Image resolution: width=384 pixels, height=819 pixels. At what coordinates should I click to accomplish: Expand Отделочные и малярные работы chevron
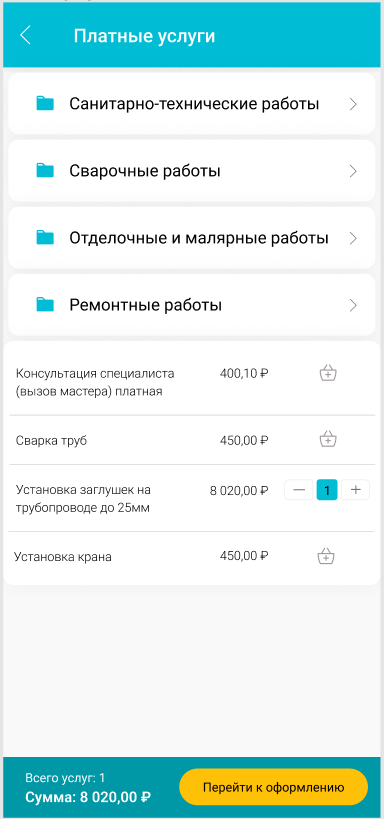pyautogui.click(x=353, y=238)
